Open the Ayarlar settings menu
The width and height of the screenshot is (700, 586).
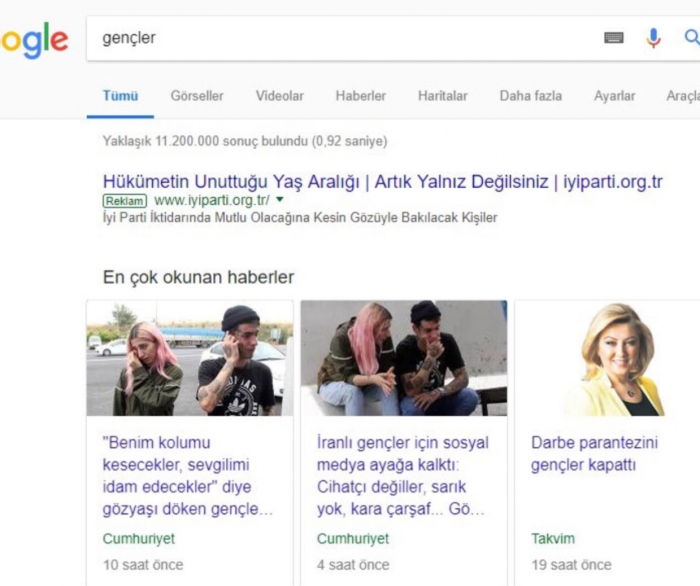click(614, 96)
